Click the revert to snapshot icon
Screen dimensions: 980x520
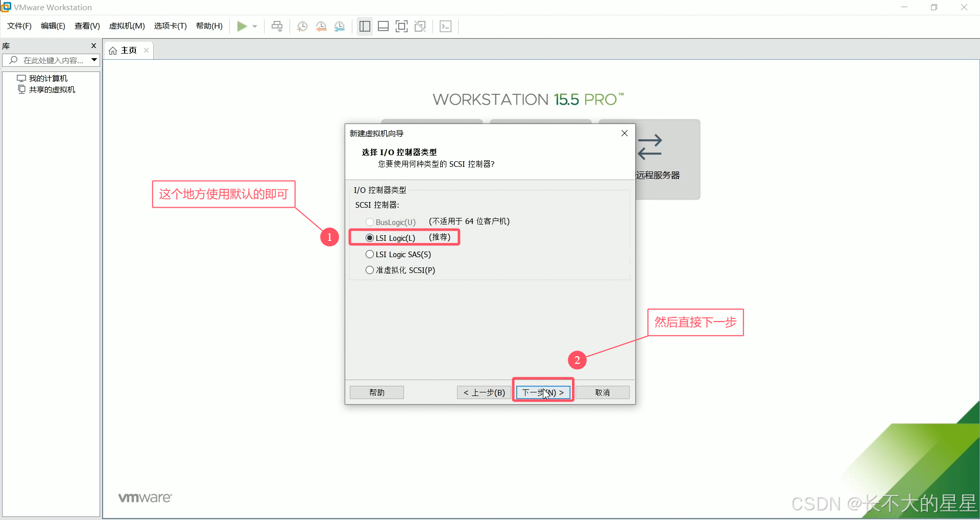321,27
